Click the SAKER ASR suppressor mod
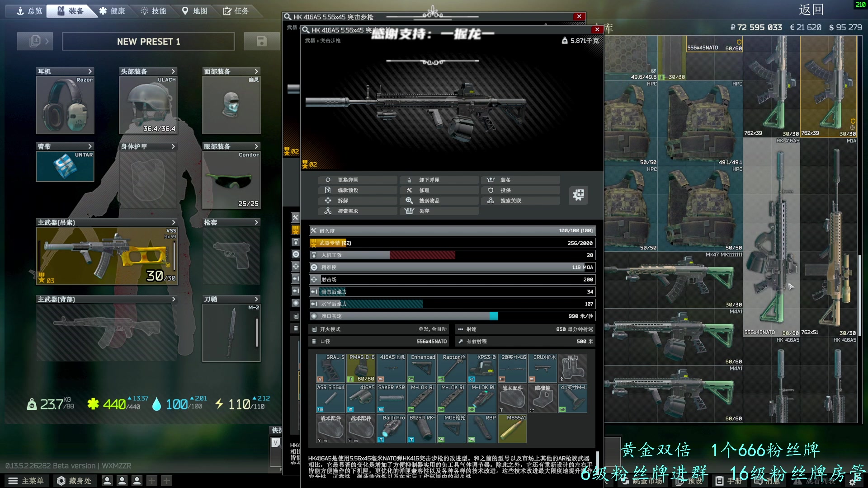The image size is (868, 488). point(391,399)
